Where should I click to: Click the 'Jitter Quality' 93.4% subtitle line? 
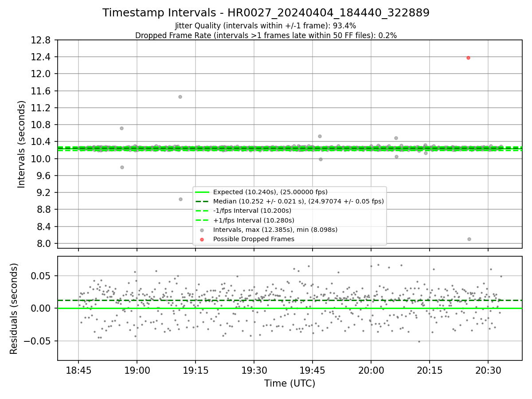tap(266, 26)
